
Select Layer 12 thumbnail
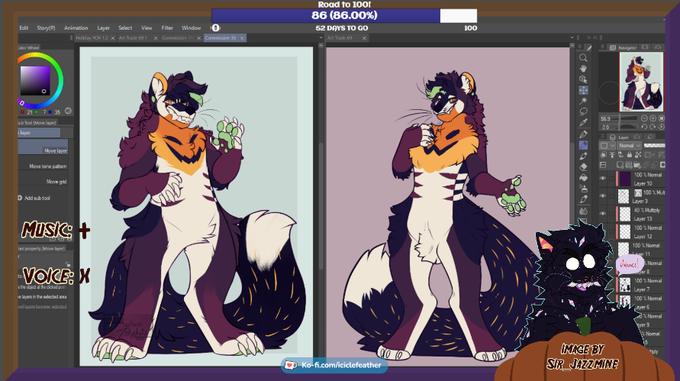pos(624,231)
